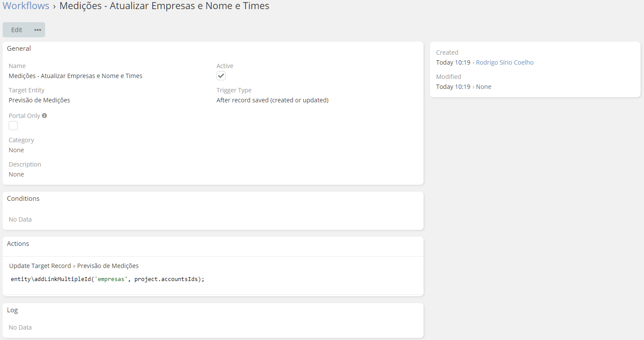
Task: Click the Category None value
Action: click(x=16, y=150)
